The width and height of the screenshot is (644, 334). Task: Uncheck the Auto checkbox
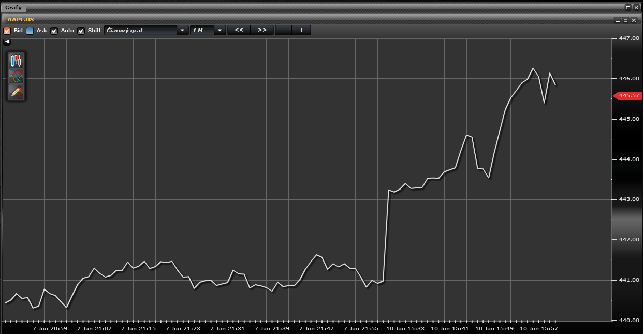pyautogui.click(x=54, y=31)
